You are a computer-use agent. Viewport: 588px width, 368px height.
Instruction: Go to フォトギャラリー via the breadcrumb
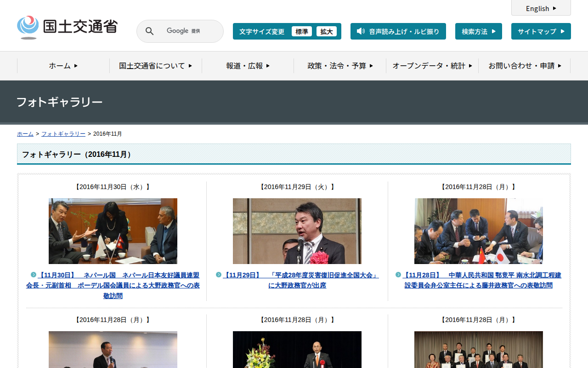point(63,134)
